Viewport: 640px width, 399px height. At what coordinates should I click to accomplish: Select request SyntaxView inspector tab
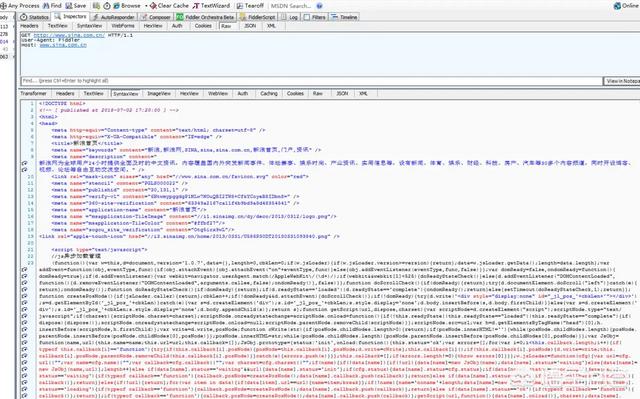89,26
